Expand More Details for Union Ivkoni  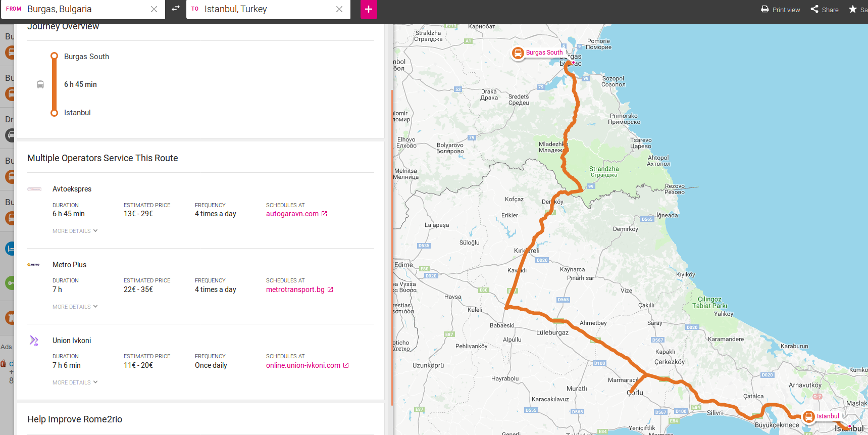(75, 382)
